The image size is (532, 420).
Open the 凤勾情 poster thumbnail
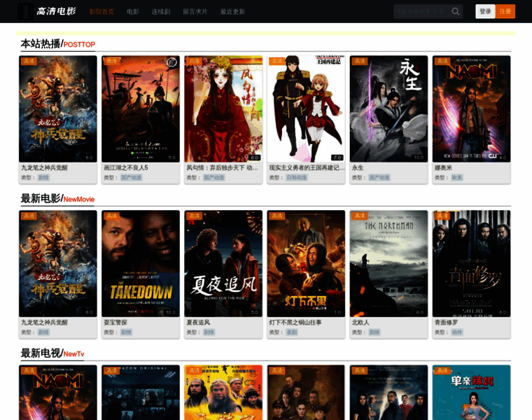[223, 108]
